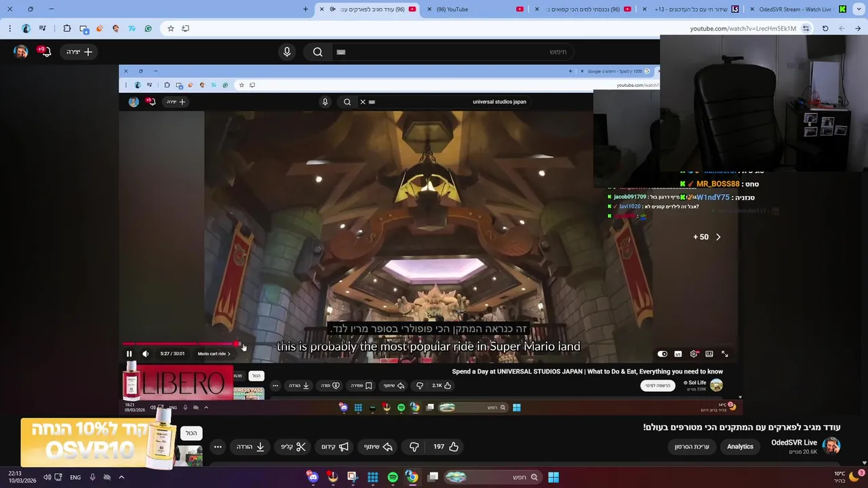Image resolution: width=868 pixels, height=488 pixels.
Task: Open the browser extensions puzzle icon
Action: click(x=66, y=28)
